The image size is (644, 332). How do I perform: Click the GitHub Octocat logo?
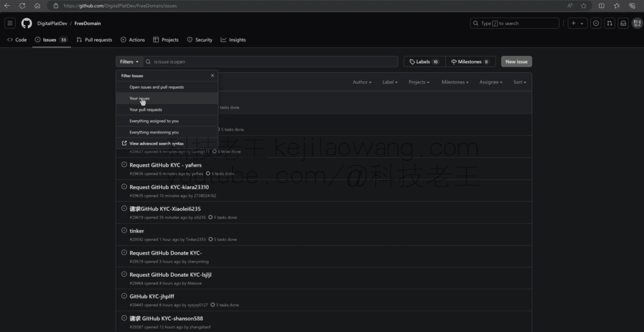tap(26, 23)
